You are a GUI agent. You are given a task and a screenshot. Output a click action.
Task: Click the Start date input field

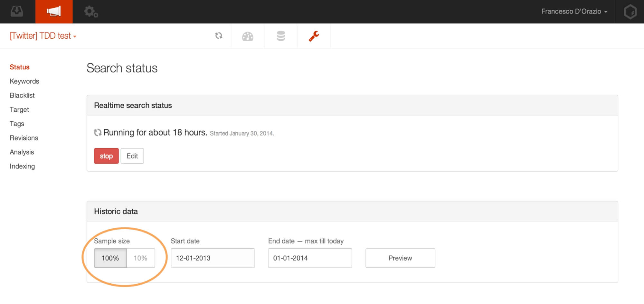click(x=213, y=258)
